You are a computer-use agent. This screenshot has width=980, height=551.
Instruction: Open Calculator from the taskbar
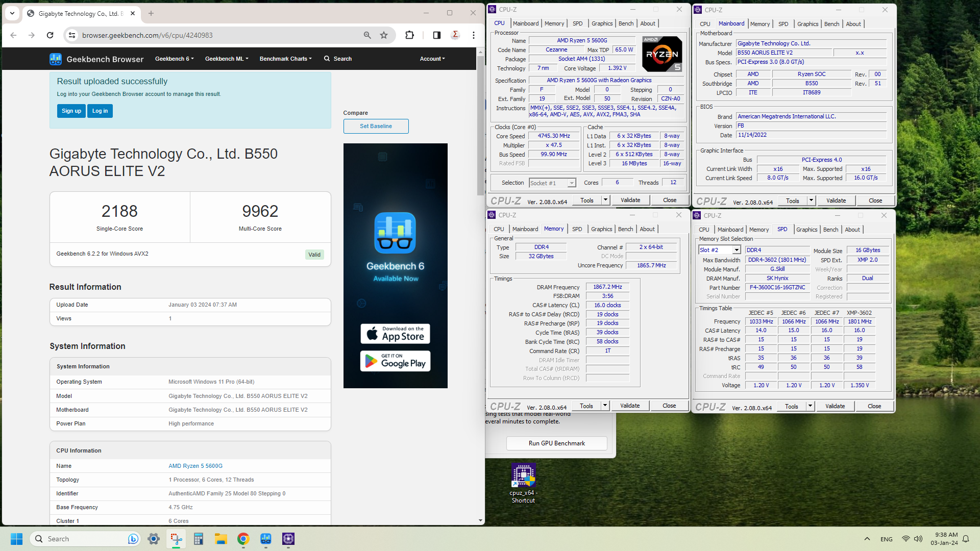point(199,539)
